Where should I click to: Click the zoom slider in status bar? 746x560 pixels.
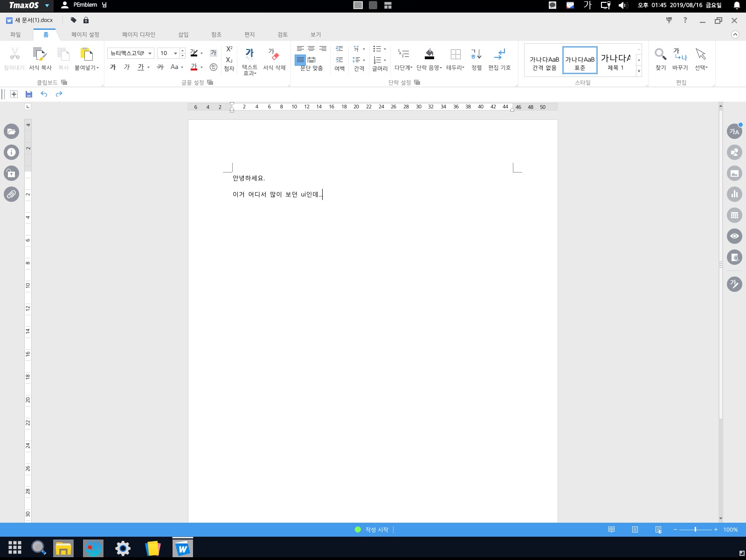point(695,530)
